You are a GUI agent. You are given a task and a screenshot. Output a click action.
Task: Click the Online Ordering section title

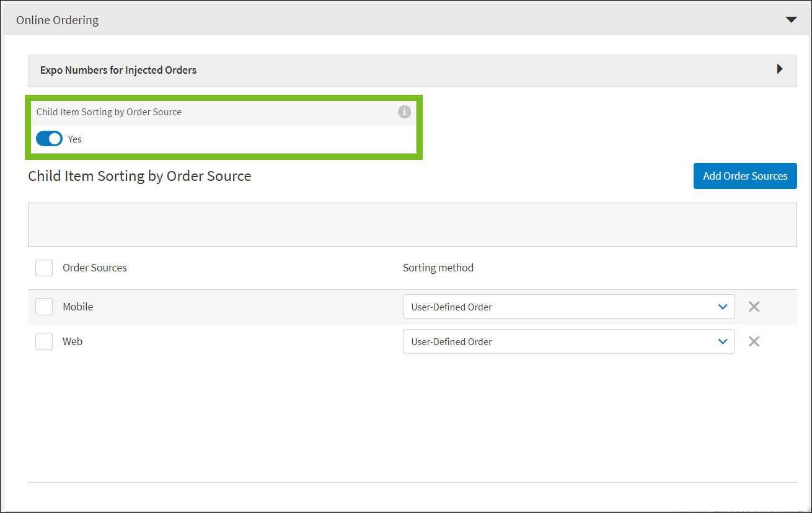click(x=58, y=20)
